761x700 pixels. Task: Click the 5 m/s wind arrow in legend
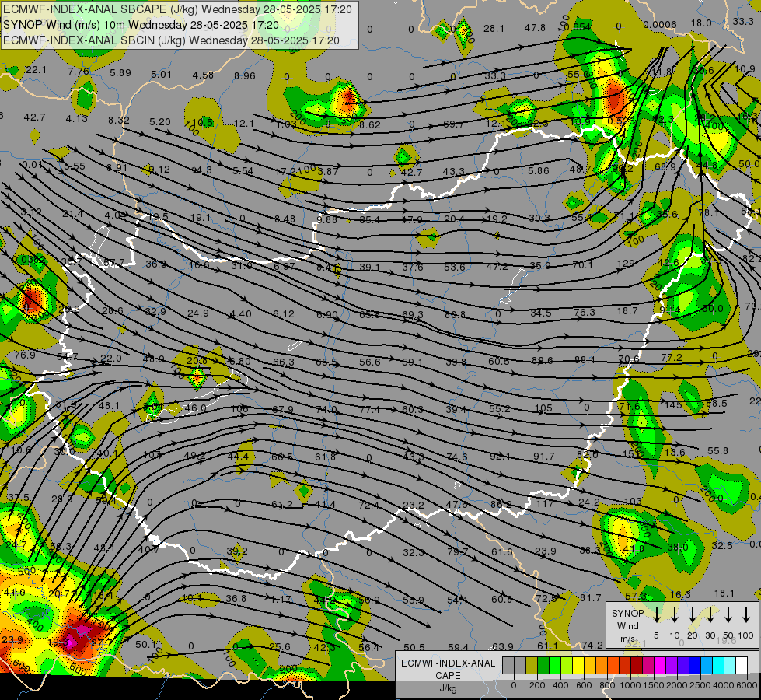point(656,615)
